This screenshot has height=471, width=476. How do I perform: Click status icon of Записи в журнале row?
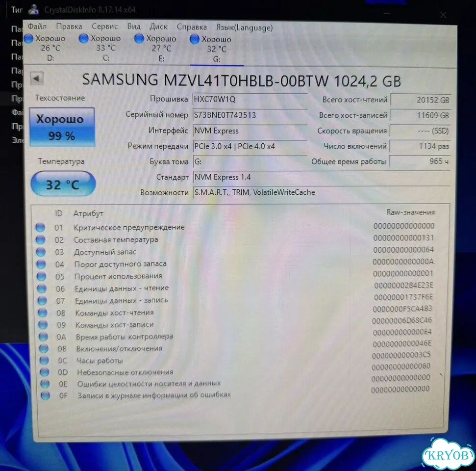[45, 395]
